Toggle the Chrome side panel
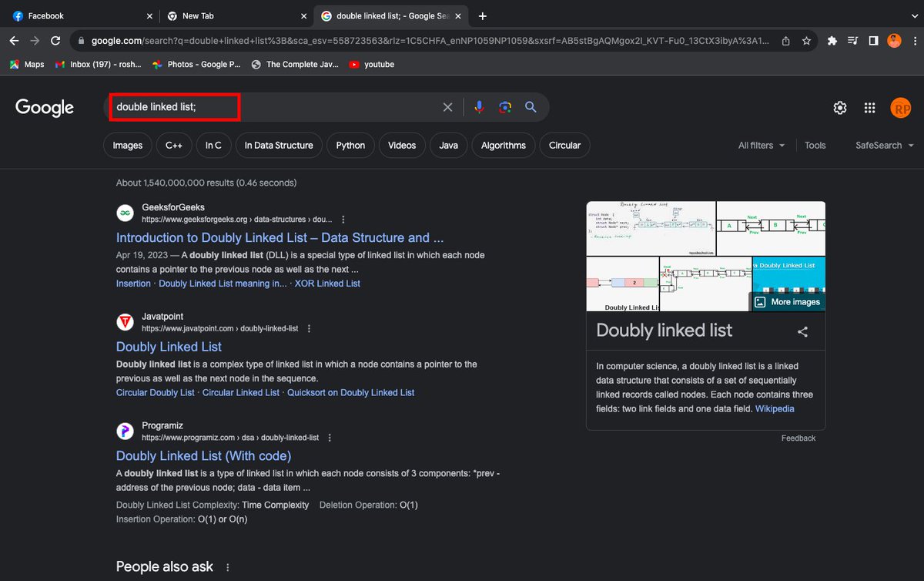The height and width of the screenshot is (581, 924). 873,41
